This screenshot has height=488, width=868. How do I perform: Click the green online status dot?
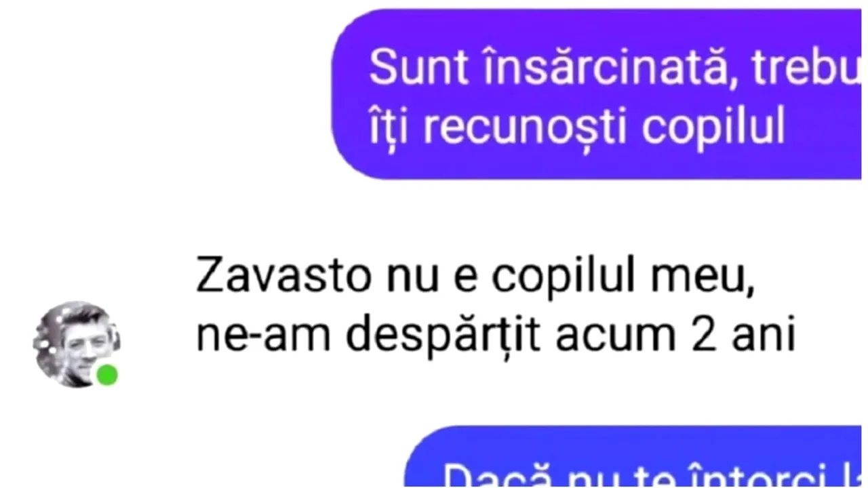[106, 375]
